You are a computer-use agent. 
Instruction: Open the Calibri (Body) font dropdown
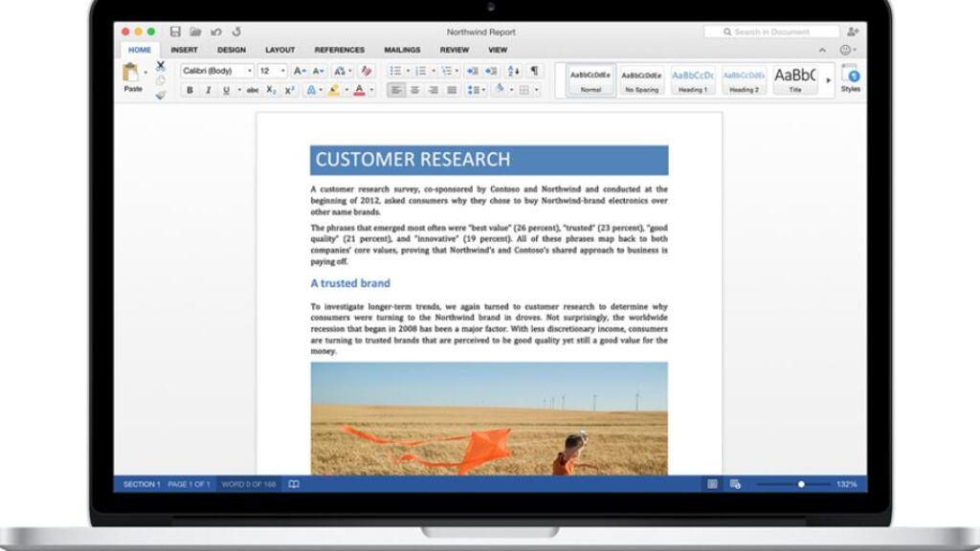217,71
